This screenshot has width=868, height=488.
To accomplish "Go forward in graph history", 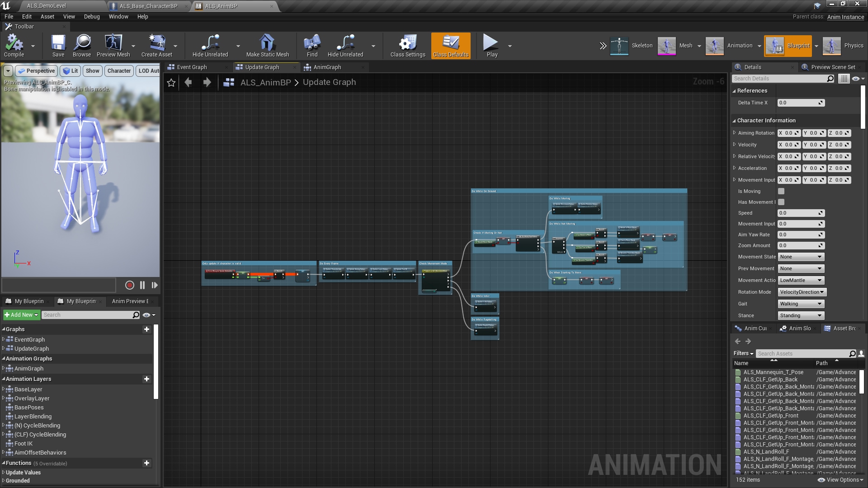I will [207, 82].
